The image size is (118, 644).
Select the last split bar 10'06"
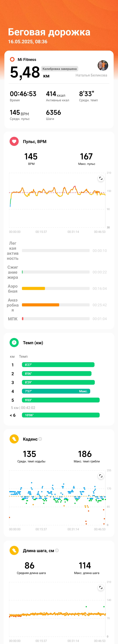click(x=61, y=415)
